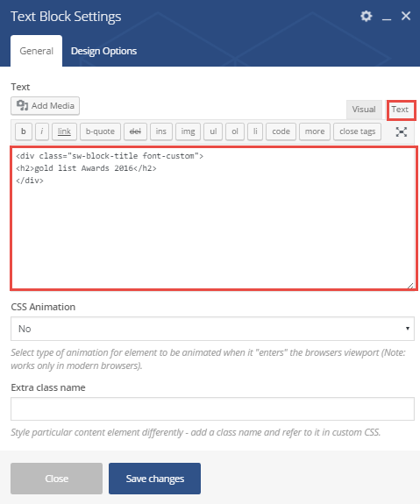
Task: Insert blockquote with b-quote button
Action: point(100,131)
